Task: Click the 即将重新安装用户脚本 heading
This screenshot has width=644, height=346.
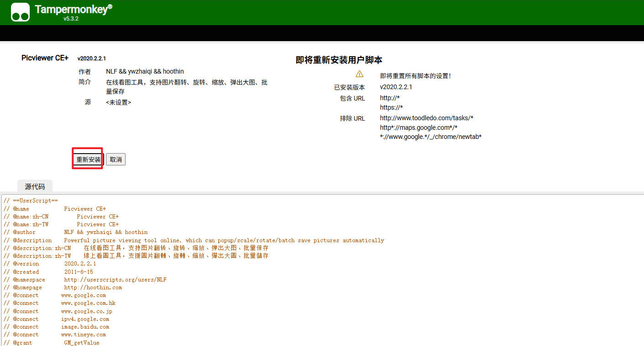Action: (x=339, y=60)
